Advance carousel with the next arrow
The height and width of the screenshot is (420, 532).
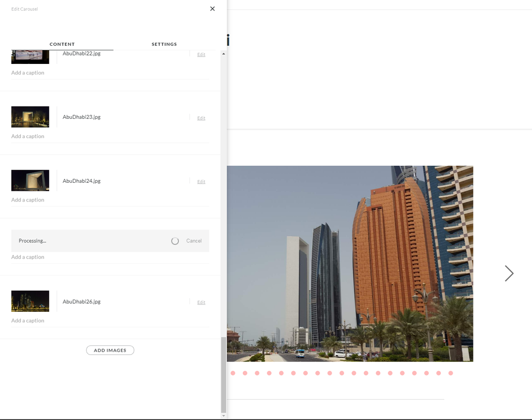click(509, 273)
